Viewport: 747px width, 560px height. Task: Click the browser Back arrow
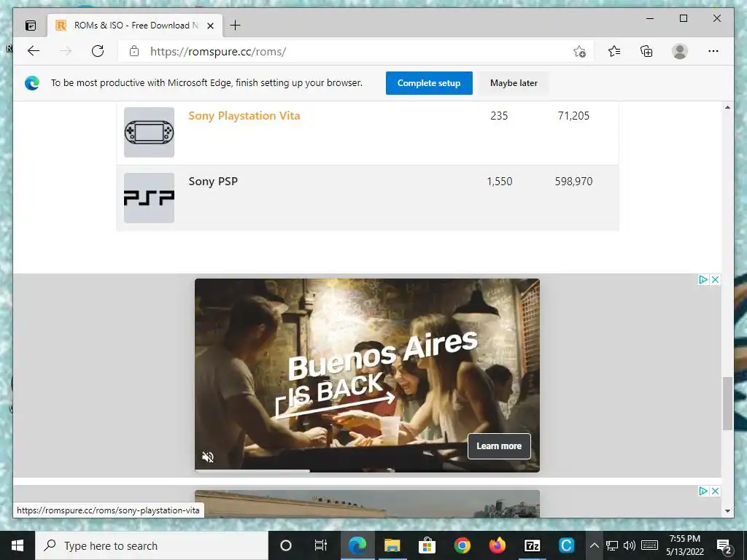pyautogui.click(x=34, y=51)
